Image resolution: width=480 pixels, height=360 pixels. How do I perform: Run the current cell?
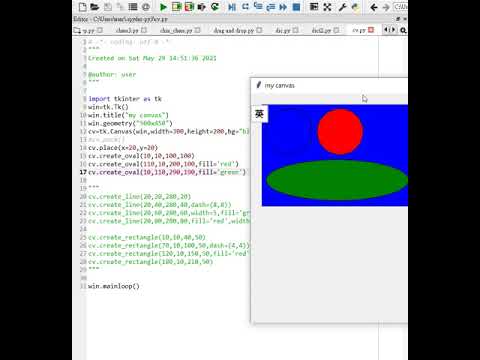(176, 7)
